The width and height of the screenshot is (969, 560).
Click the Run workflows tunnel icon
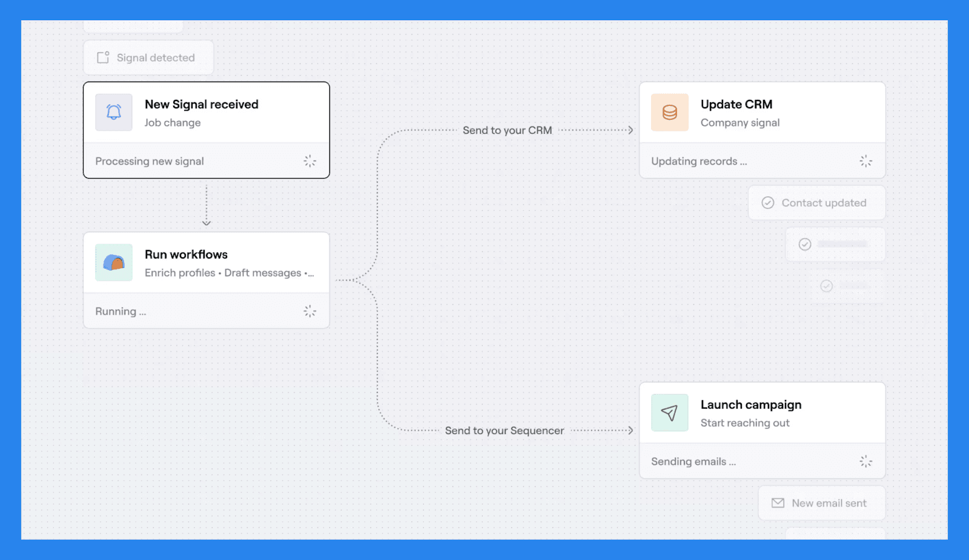coord(114,263)
